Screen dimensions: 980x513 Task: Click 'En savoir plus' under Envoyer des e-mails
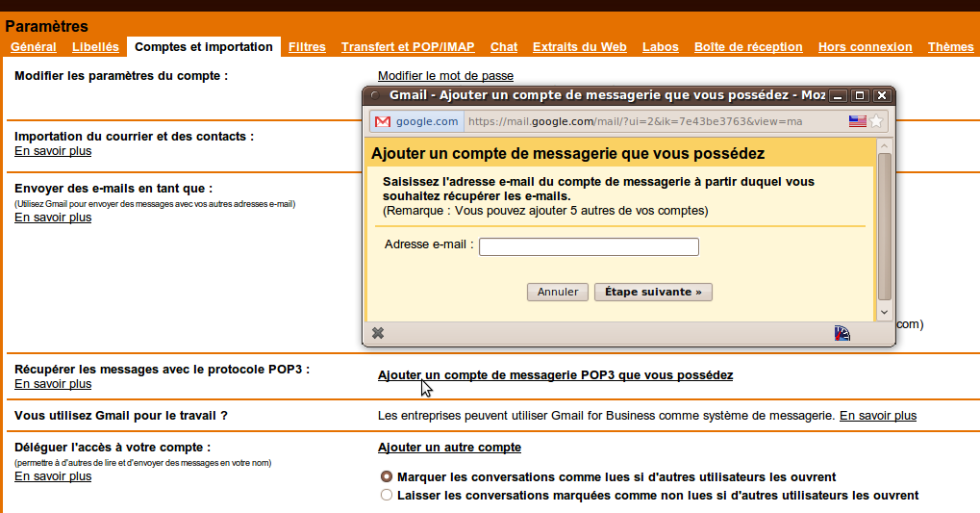point(53,218)
